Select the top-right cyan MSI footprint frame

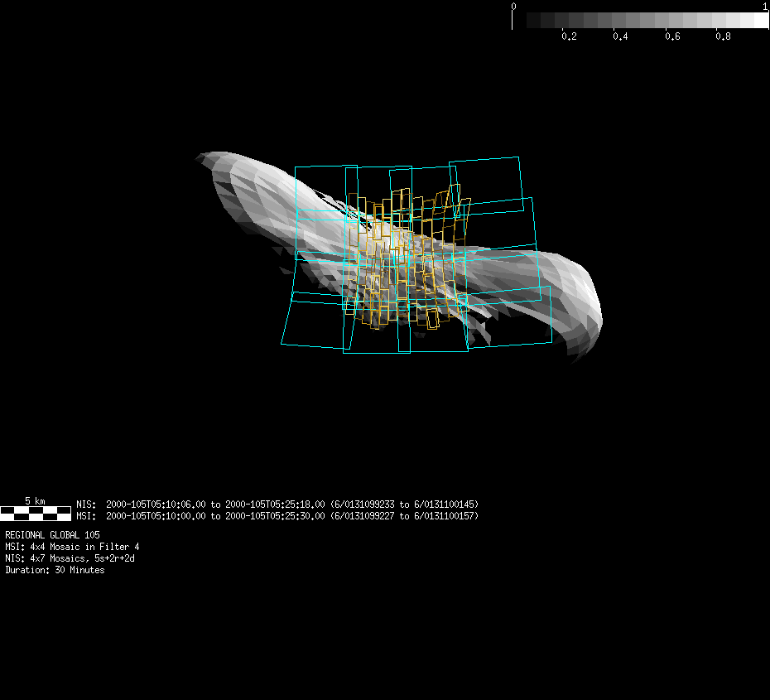[x=487, y=179]
